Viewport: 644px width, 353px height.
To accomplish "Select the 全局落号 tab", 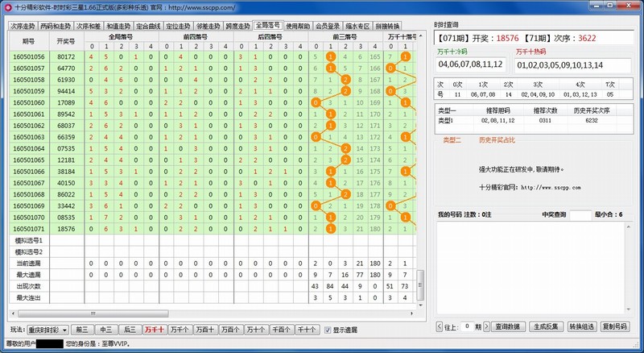I will point(268,25).
